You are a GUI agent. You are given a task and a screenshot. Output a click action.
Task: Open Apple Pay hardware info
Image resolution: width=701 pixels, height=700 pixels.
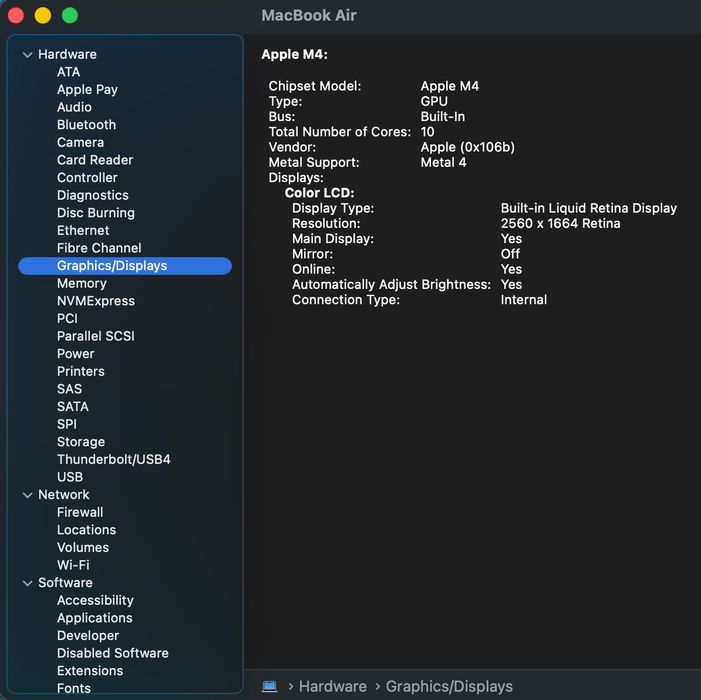click(x=87, y=89)
